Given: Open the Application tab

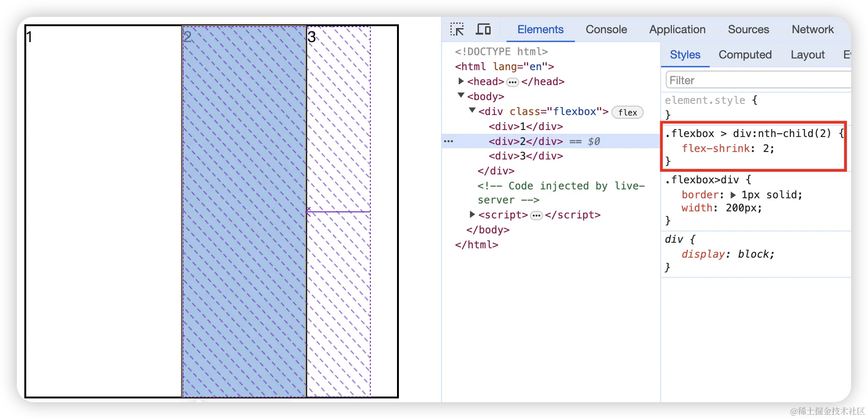Looking at the screenshot, I should click(677, 29).
